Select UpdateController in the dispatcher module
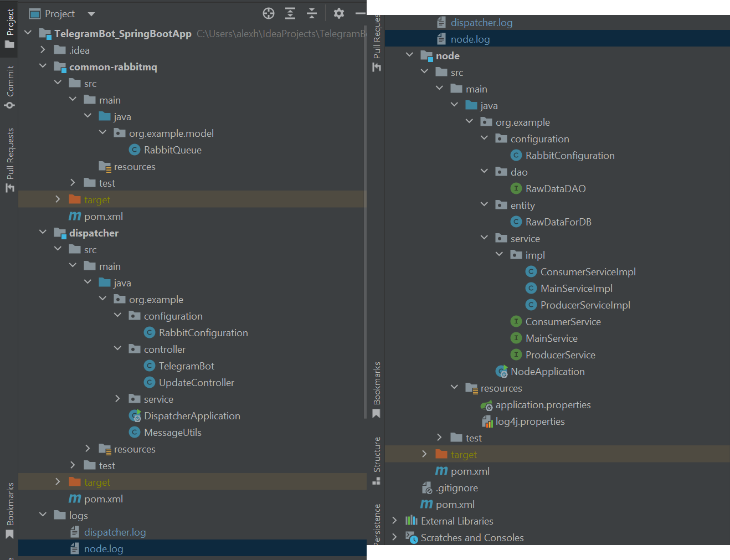The height and width of the screenshot is (560, 730). (197, 382)
